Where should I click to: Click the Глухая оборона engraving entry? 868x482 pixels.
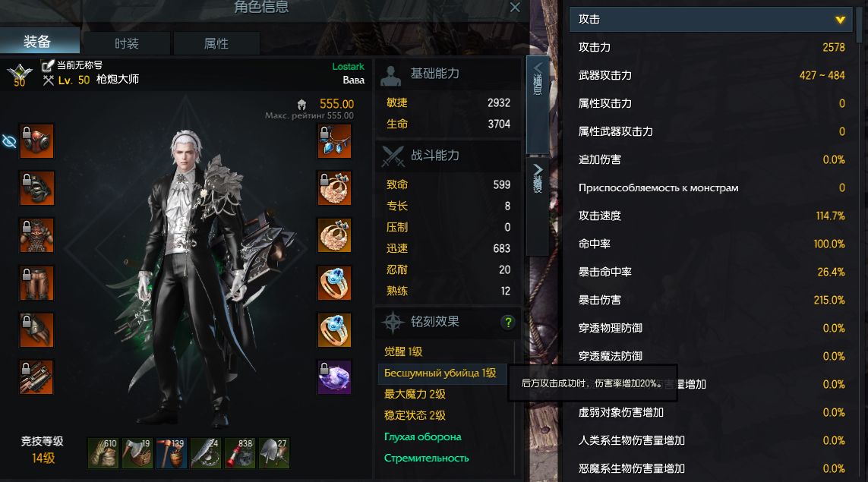[423, 436]
